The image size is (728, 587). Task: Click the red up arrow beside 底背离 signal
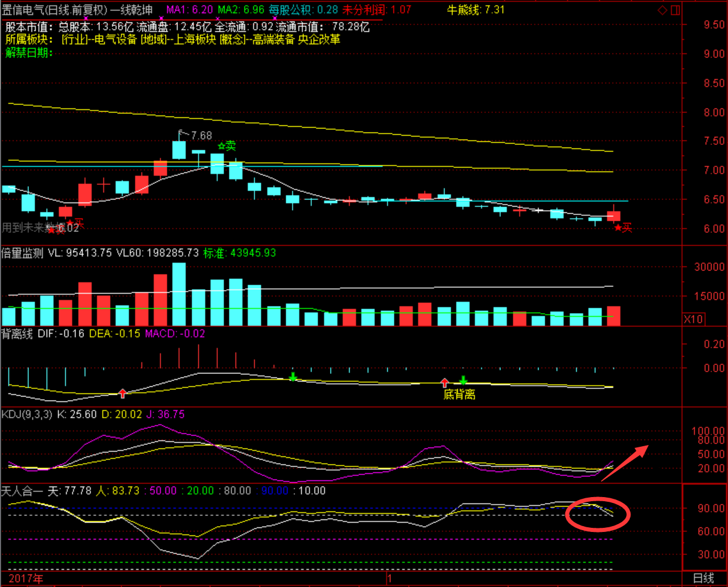pos(445,382)
